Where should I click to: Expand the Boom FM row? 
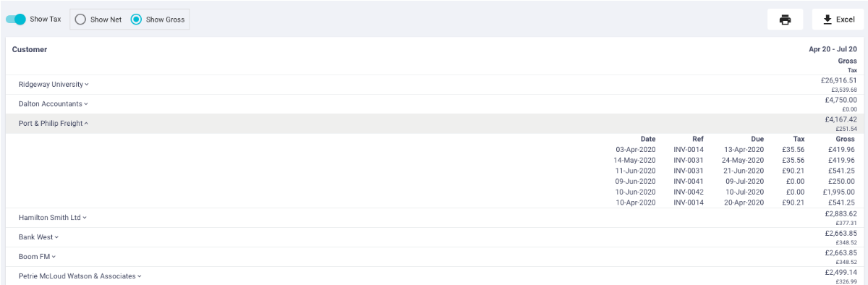pyautogui.click(x=37, y=256)
